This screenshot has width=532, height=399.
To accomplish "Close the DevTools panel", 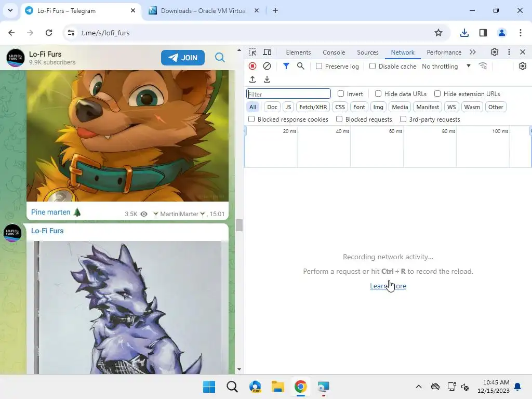I will [x=523, y=52].
